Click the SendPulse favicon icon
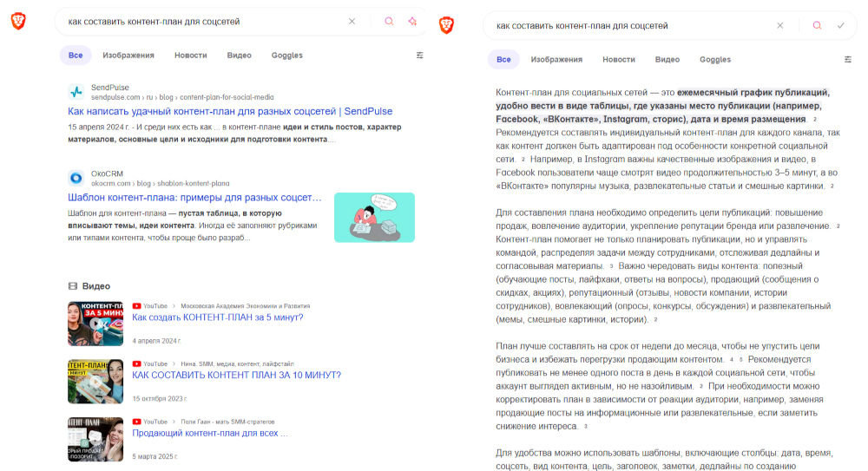868x471 pixels. (76, 92)
